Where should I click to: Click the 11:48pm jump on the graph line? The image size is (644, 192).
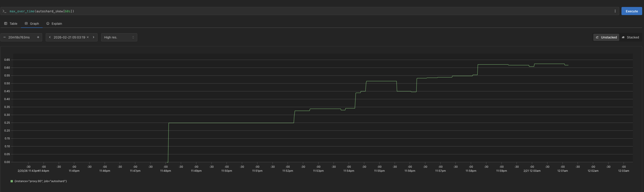[168, 142]
